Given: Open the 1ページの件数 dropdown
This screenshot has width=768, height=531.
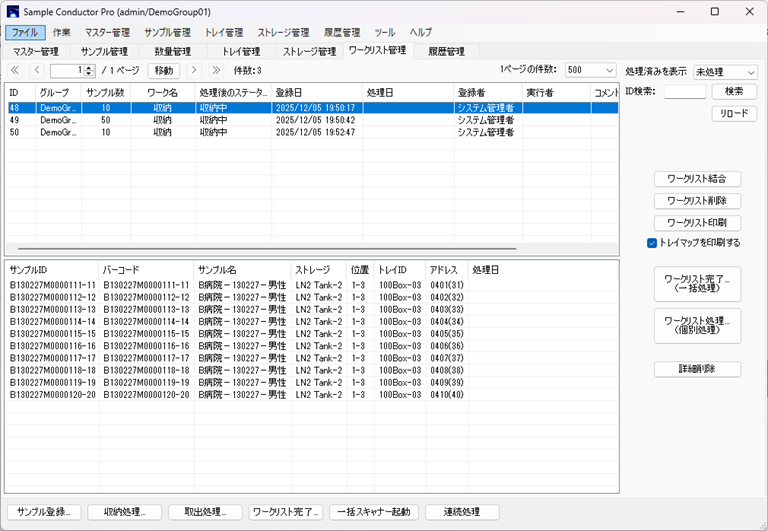Looking at the screenshot, I should 590,71.
